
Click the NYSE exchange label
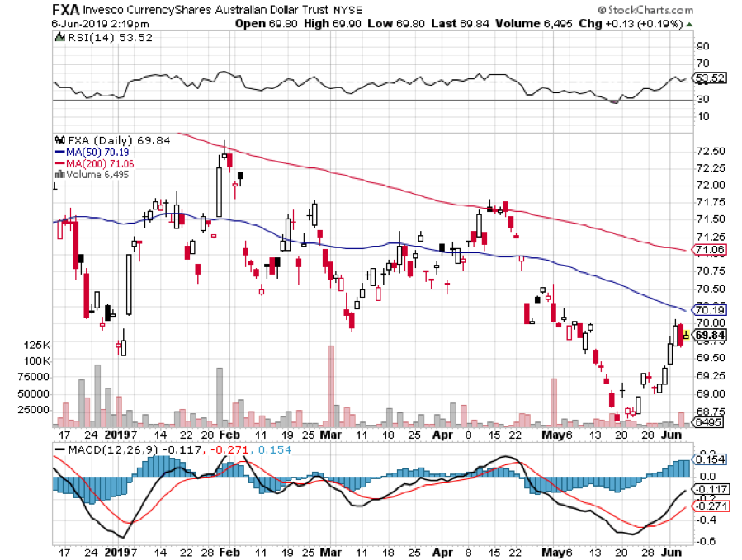[347, 10]
